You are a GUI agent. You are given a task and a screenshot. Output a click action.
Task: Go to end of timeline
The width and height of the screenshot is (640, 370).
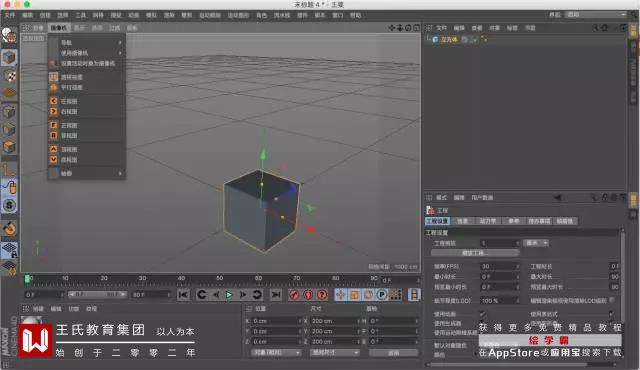point(276,295)
